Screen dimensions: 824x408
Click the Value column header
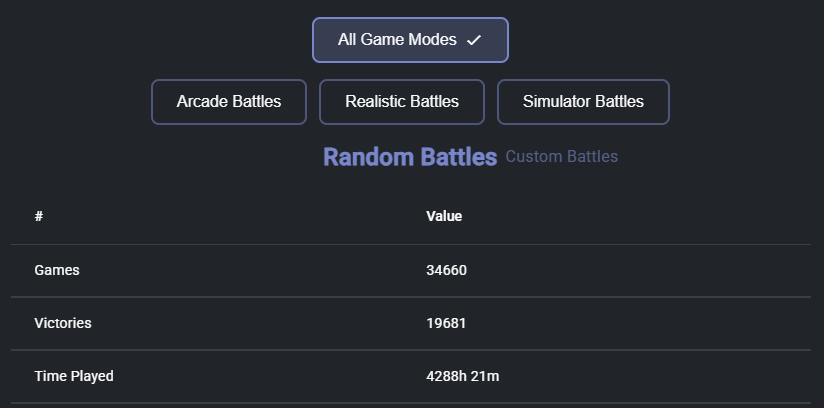pos(444,216)
